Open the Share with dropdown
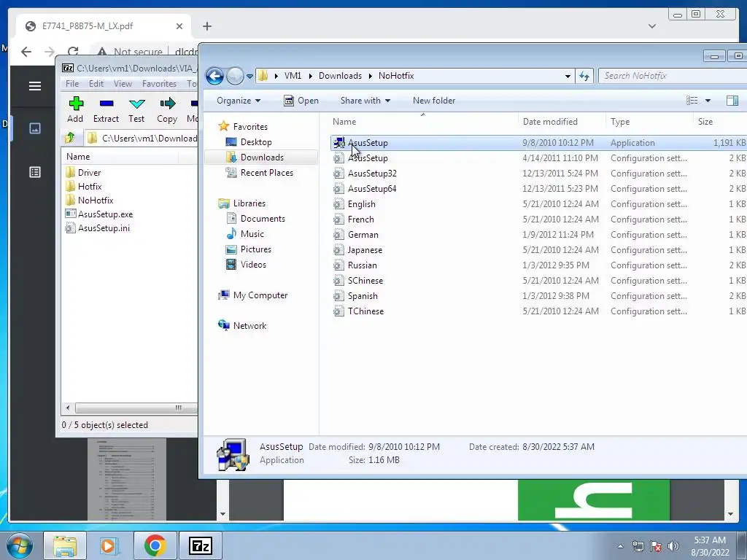 pyautogui.click(x=365, y=101)
